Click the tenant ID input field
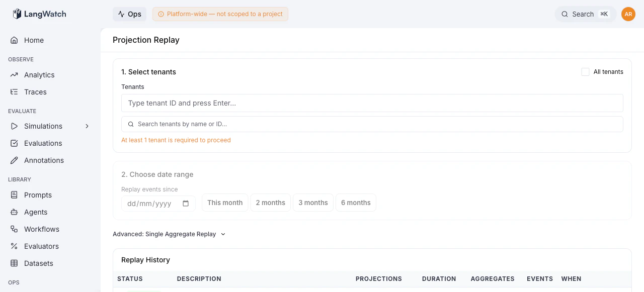 (x=372, y=103)
